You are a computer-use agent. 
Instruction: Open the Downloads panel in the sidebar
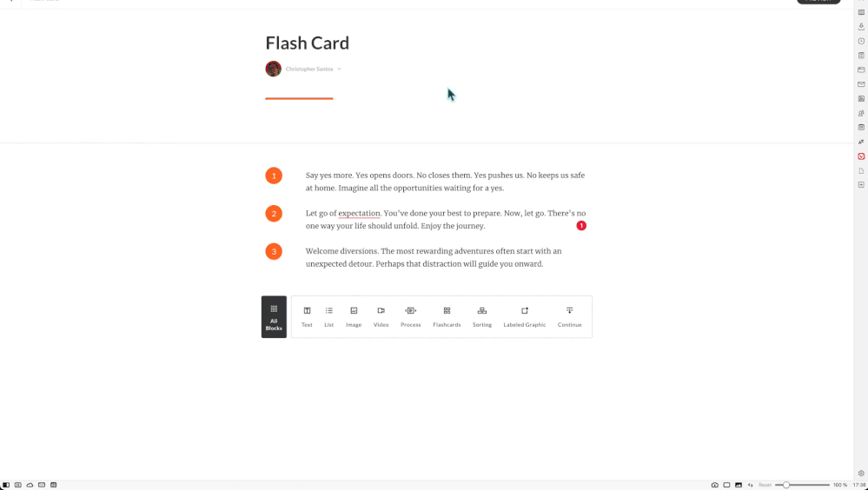click(x=861, y=27)
